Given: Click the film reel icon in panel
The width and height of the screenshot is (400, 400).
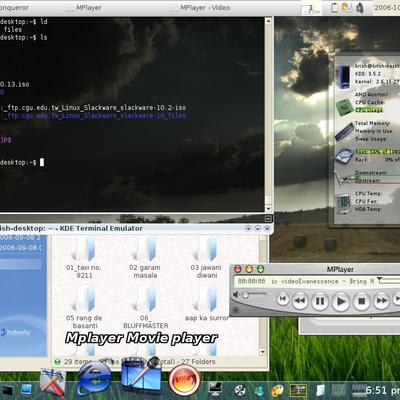Looking at the screenshot, I should (239, 390).
